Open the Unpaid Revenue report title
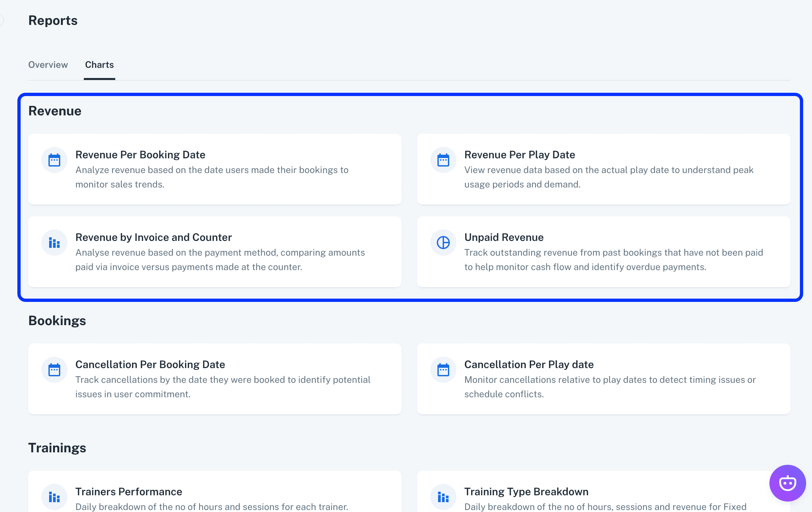This screenshot has height=512, width=812. 504,237
